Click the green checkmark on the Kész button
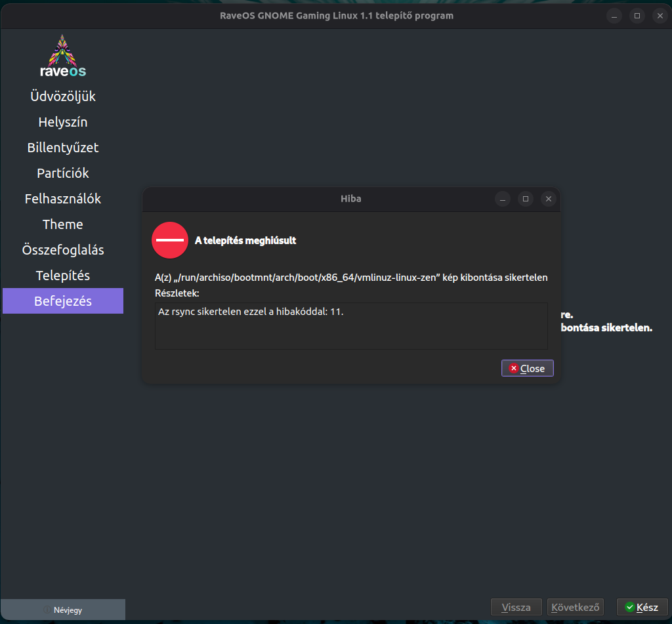Viewport: 672px width, 624px height. click(x=629, y=607)
